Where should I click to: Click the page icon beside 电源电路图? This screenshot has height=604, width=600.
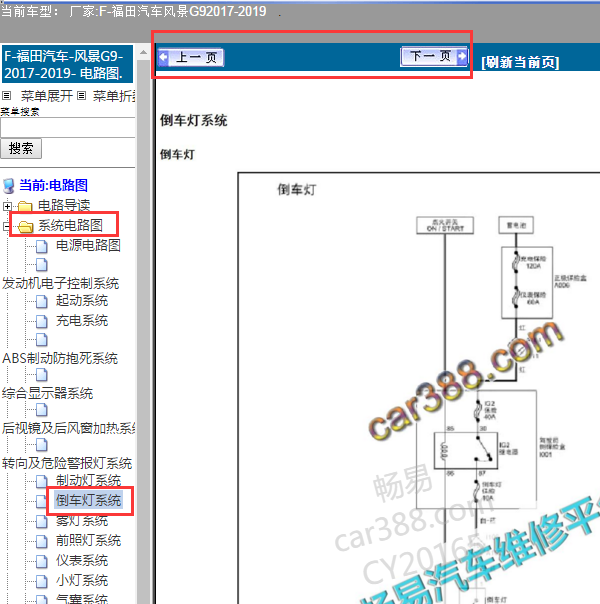click(42, 246)
